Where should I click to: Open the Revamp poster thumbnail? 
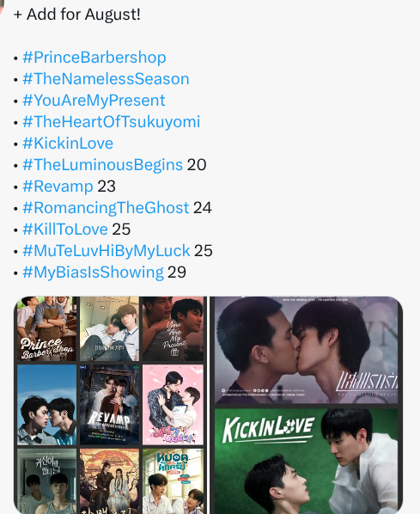coord(109,405)
